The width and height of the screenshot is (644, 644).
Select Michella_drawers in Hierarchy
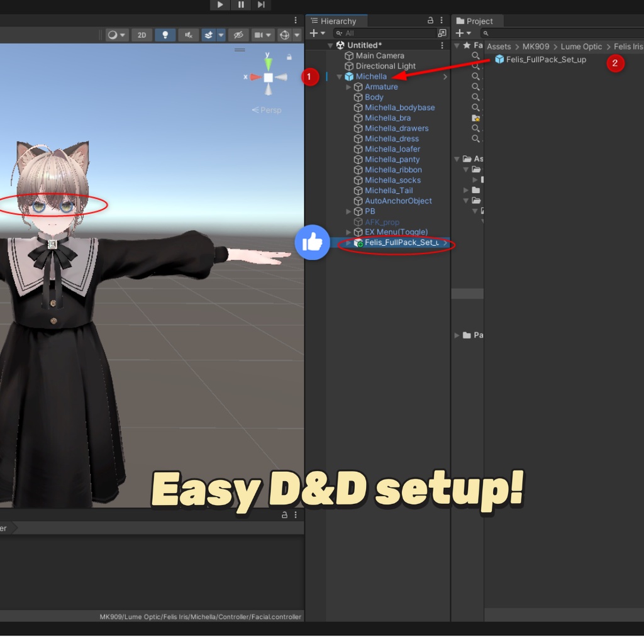[396, 128]
